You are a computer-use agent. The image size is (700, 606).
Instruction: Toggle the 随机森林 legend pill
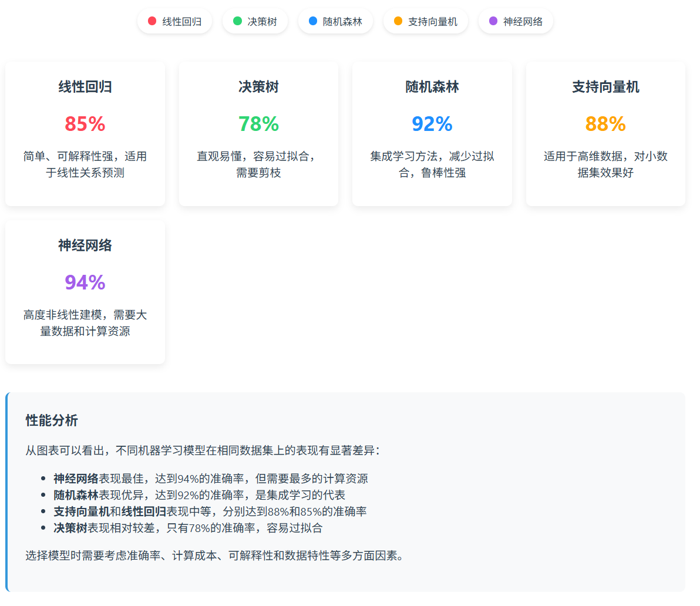coord(335,21)
